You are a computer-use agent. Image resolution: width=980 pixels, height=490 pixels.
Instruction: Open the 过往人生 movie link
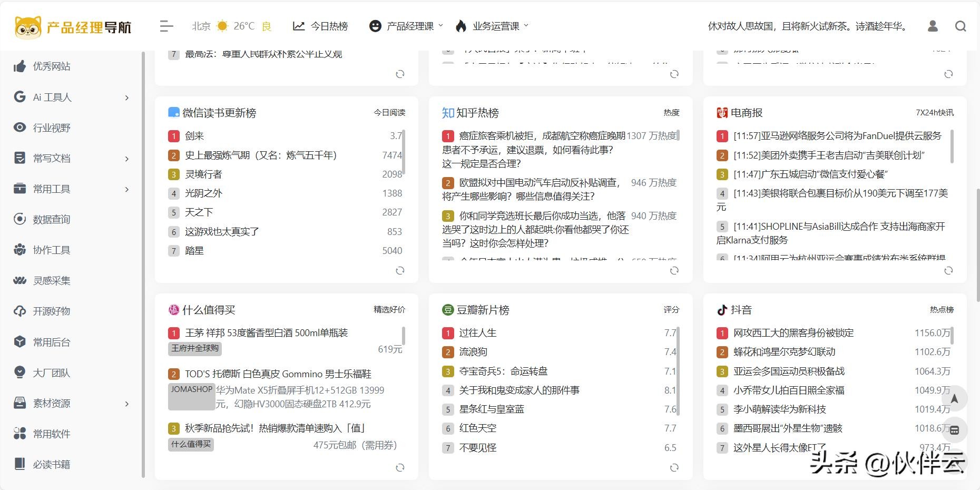click(x=477, y=333)
